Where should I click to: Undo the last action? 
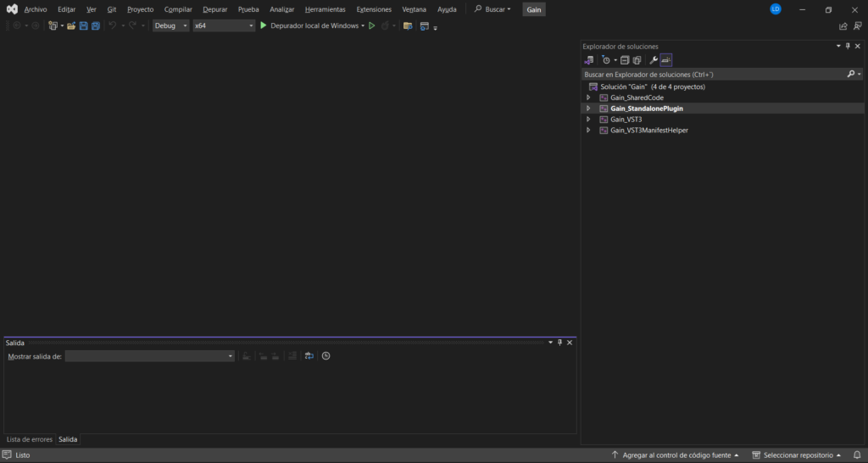pyautogui.click(x=113, y=26)
